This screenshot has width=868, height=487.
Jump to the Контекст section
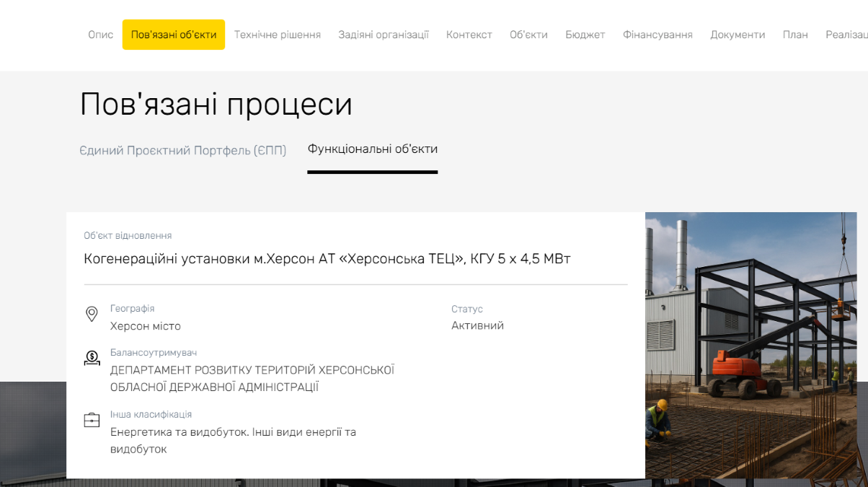469,35
